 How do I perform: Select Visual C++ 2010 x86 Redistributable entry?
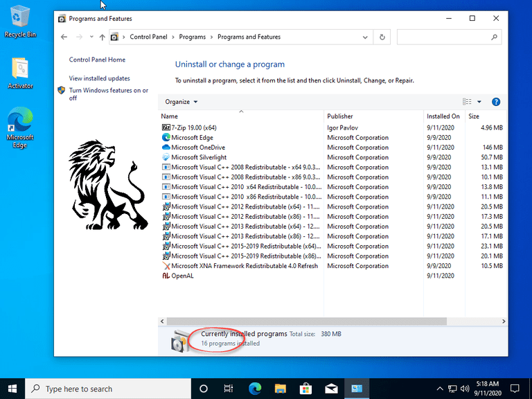pyautogui.click(x=247, y=197)
